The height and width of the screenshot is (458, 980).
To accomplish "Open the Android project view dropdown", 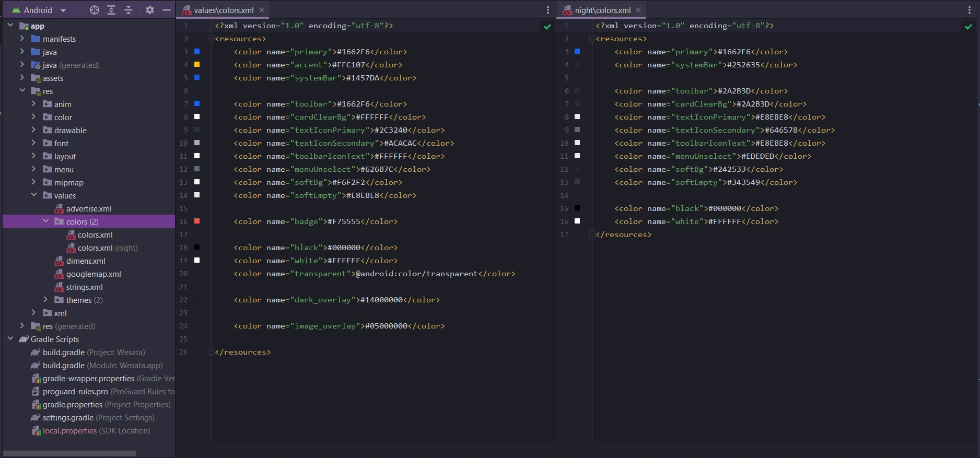I will pyautogui.click(x=63, y=10).
